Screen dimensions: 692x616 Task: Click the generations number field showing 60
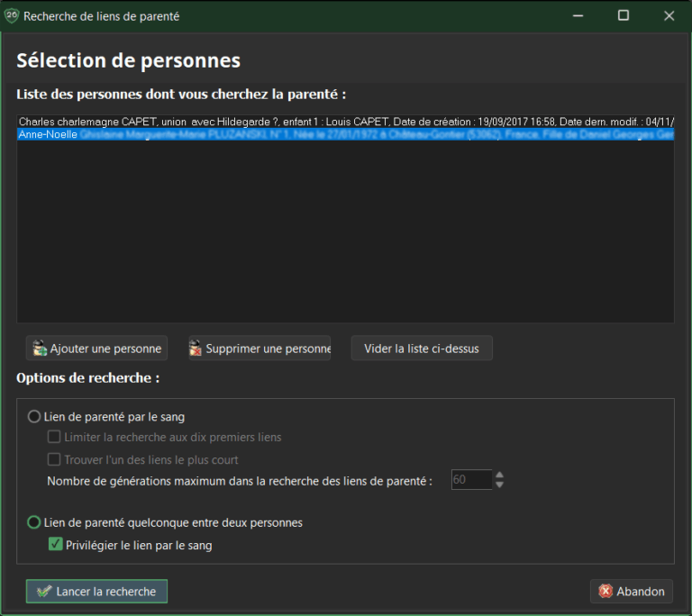tap(469, 480)
